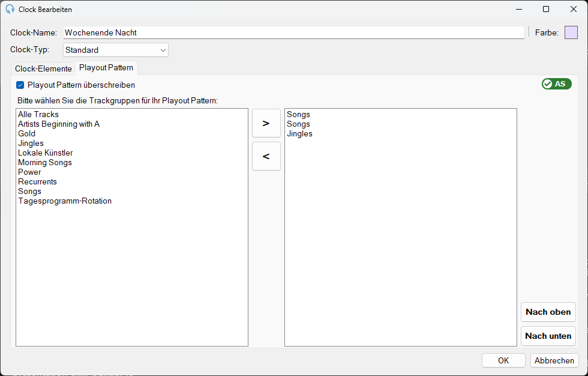Select Lokale Künstler in track group list
This screenshot has height=376, width=588.
point(46,153)
